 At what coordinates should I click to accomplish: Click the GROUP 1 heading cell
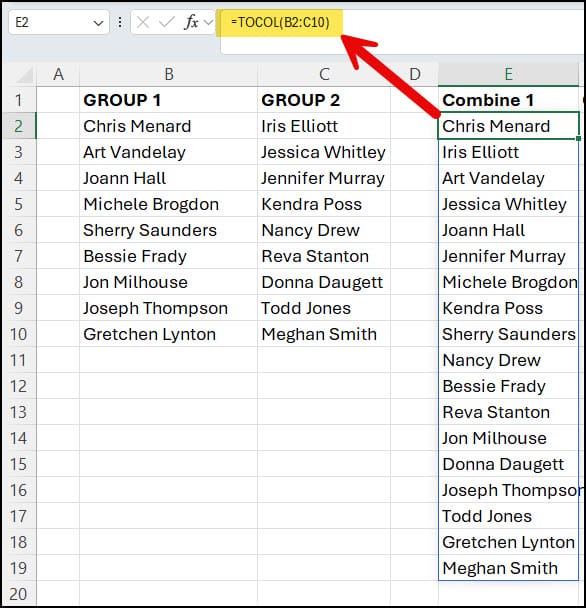(169, 100)
